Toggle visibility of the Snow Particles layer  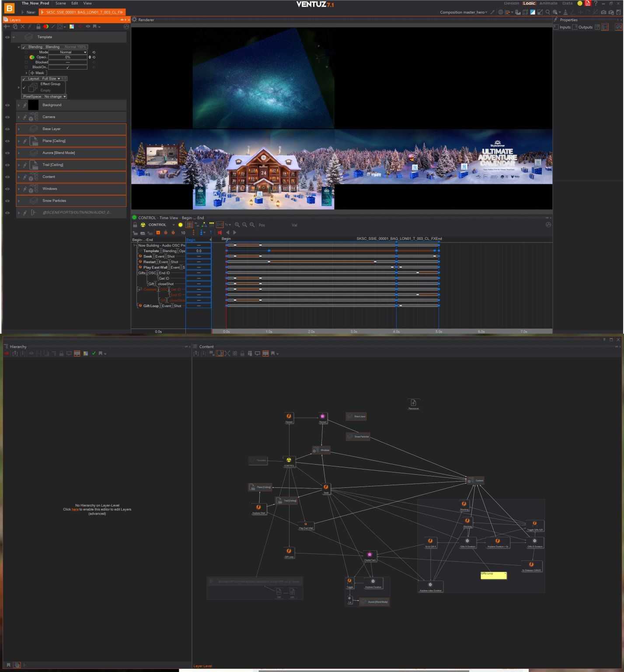(x=7, y=201)
